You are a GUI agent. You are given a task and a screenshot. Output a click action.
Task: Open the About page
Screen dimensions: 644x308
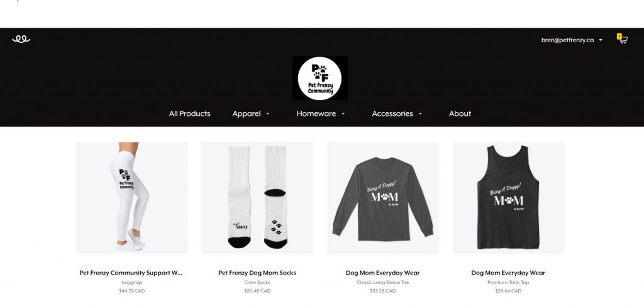pos(460,113)
